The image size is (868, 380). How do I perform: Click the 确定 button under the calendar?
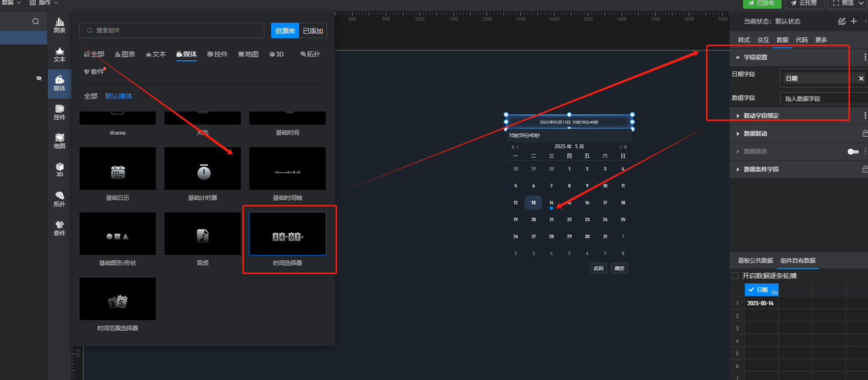click(x=619, y=268)
